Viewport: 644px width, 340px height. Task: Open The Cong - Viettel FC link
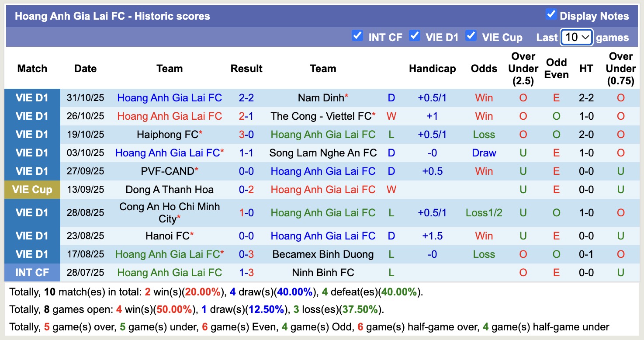(323, 116)
